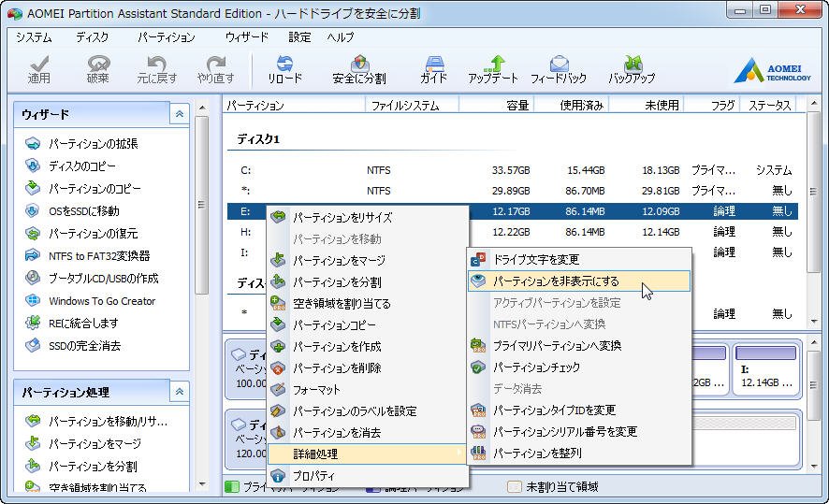Screen dimensions: 829x504
Task: Click the ファイルシステム column header
Action: pos(412,105)
